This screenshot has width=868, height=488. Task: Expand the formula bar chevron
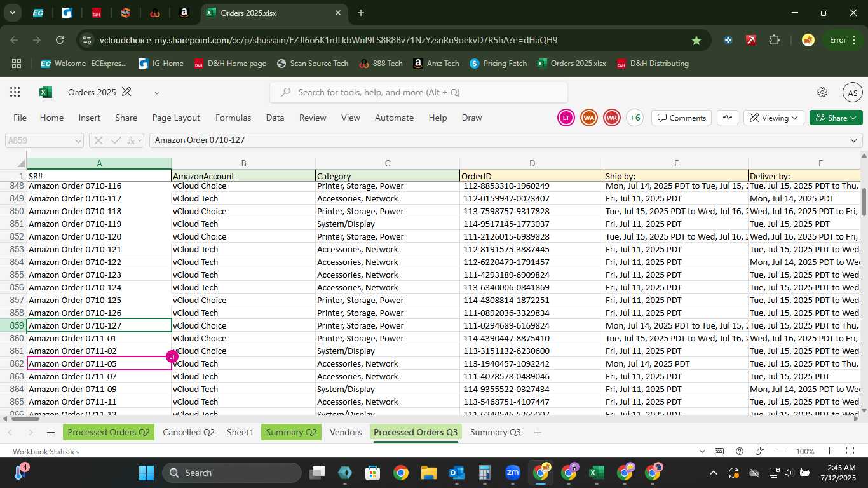point(853,140)
